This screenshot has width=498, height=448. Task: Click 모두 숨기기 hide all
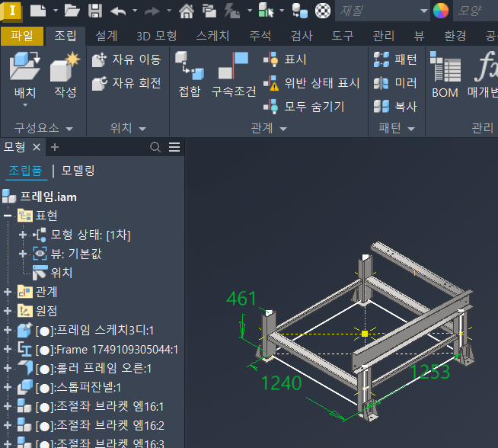click(x=304, y=107)
